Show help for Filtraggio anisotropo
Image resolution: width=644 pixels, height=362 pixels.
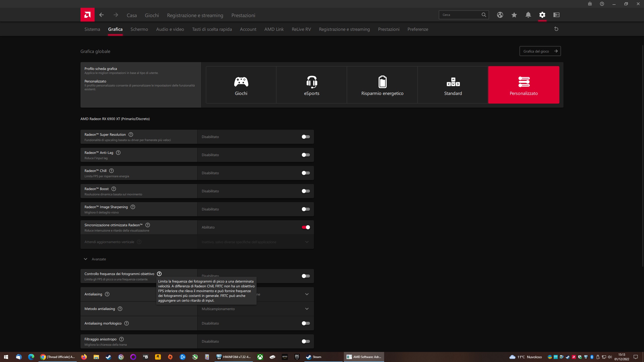point(122,339)
